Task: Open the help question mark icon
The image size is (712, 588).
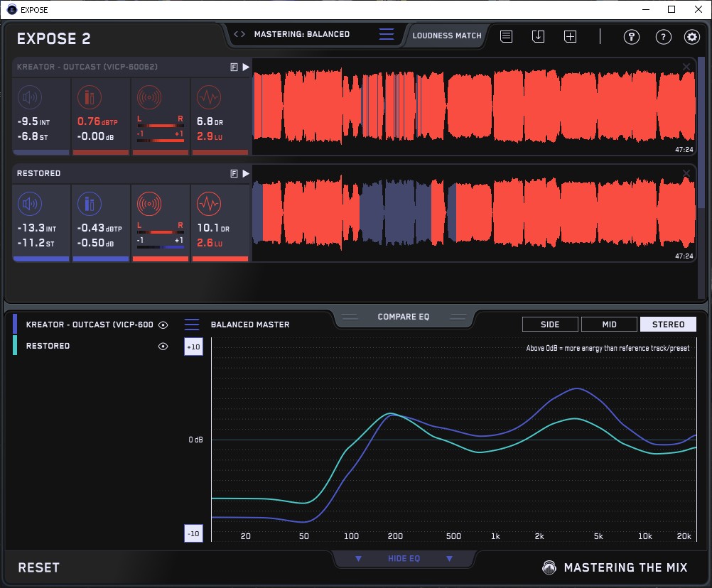Action: point(663,37)
